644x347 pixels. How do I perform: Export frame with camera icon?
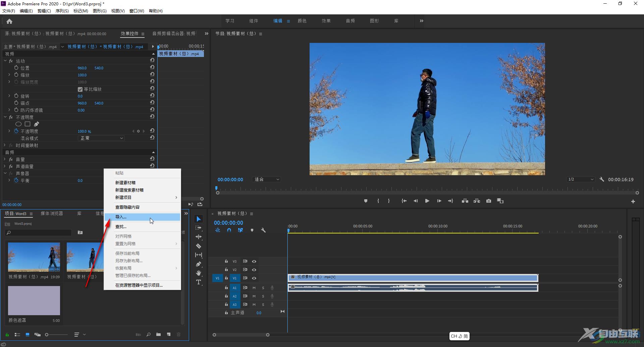(489, 201)
